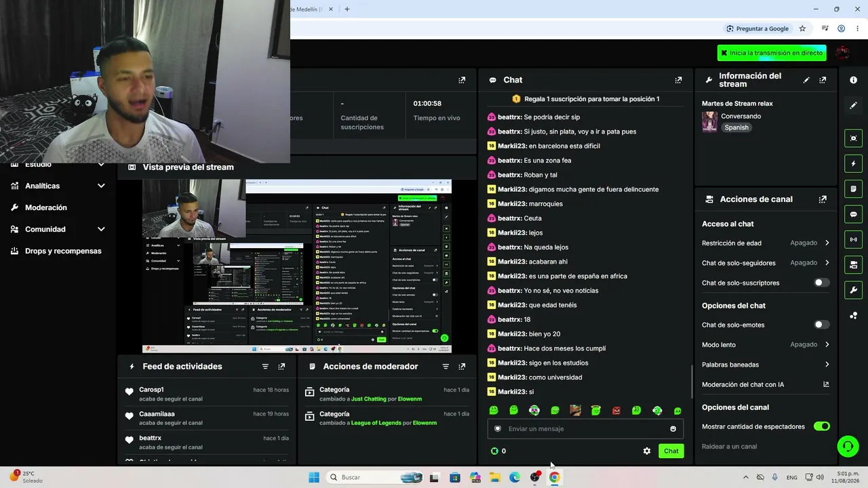Open the info icon in the right sidebar
The height and width of the screenshot is (488, 868).
[x=853, y=80]
